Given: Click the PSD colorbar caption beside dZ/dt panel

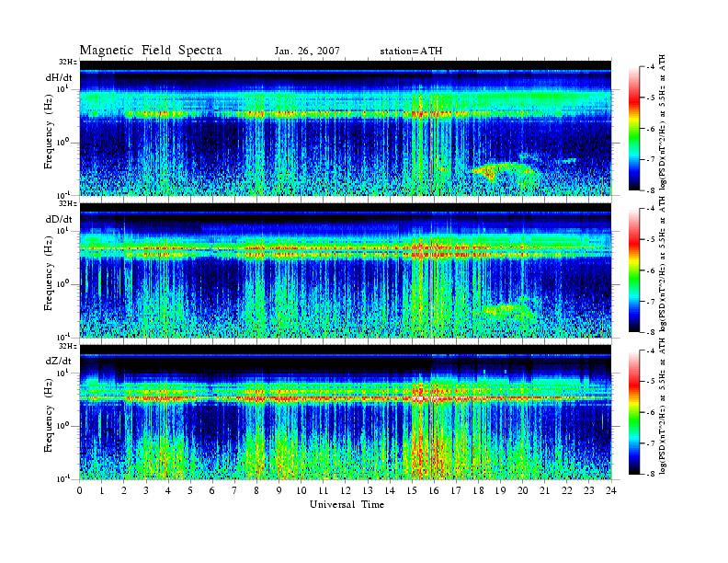Looking at the screenshot, I should (662, 406).
